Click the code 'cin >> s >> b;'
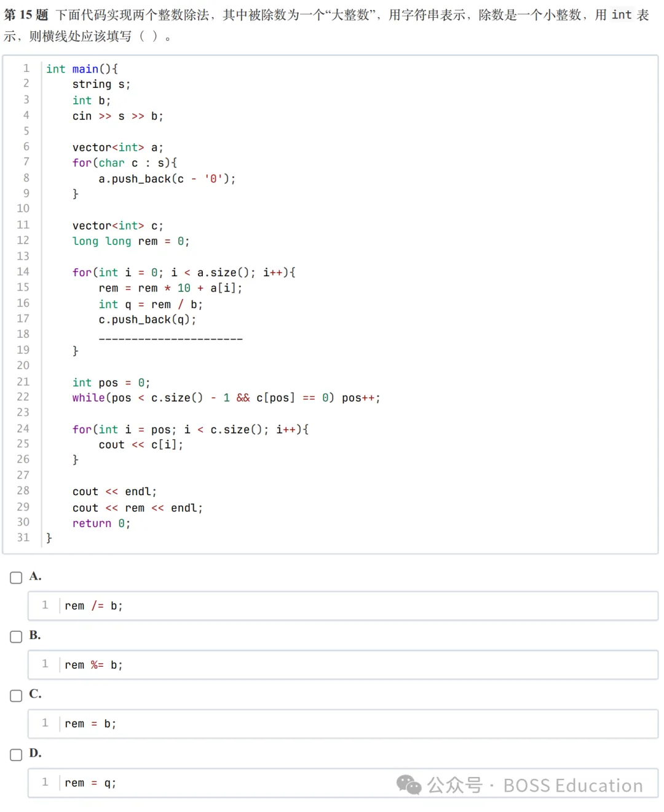664x812 pixels. pos(118,116)
